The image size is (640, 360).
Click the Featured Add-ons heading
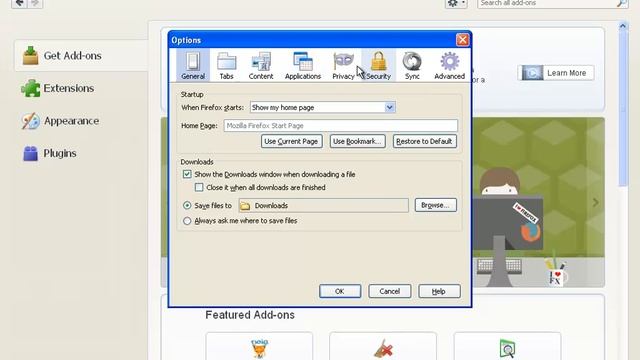(250, 315)
